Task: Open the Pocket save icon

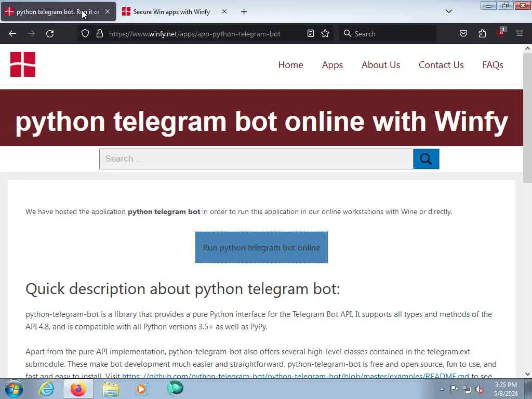Action: tap(463, 33)
